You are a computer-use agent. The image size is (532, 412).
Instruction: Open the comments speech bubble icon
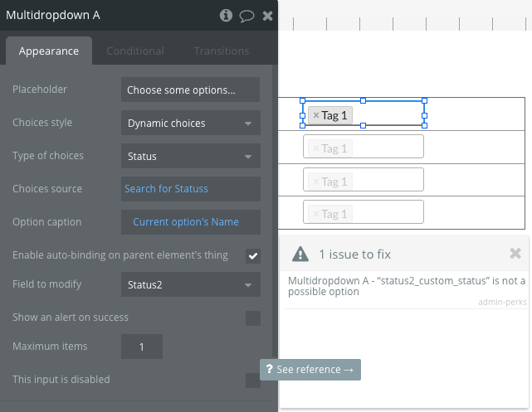tap(246, 16)
